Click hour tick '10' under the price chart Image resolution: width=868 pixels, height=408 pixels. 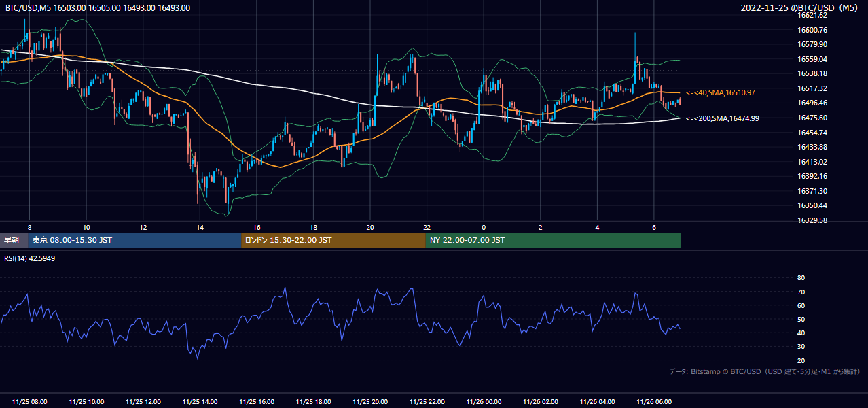[x=86, y=227]
